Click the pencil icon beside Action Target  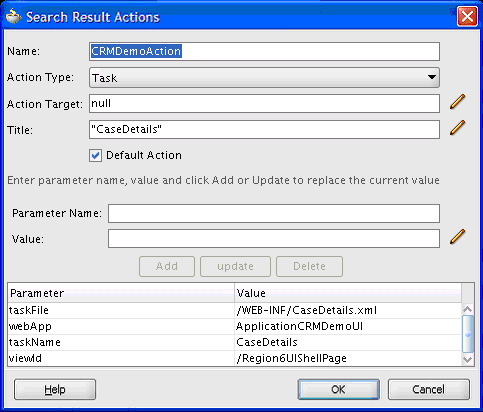point(457,102)
